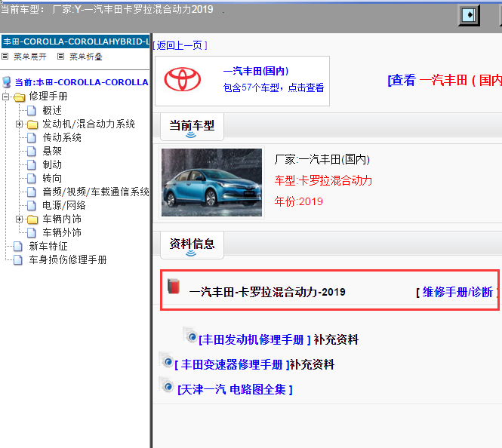Viewport: 502px width, 448px height.
Task: Click the document icon beside 车身损伤修理手册
Action: (18, 260)
